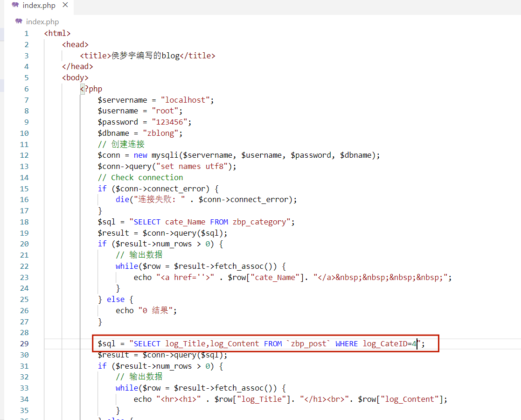Click the <head> opening tag

tap(76, 44)
